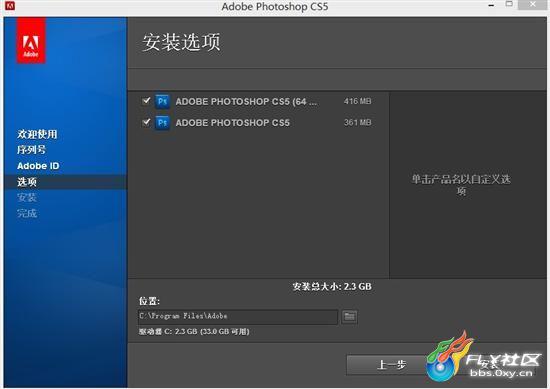Click the 361 MB size value
Image resolution: width=550 pixels, height=389 pixels.
coord(357,122)
